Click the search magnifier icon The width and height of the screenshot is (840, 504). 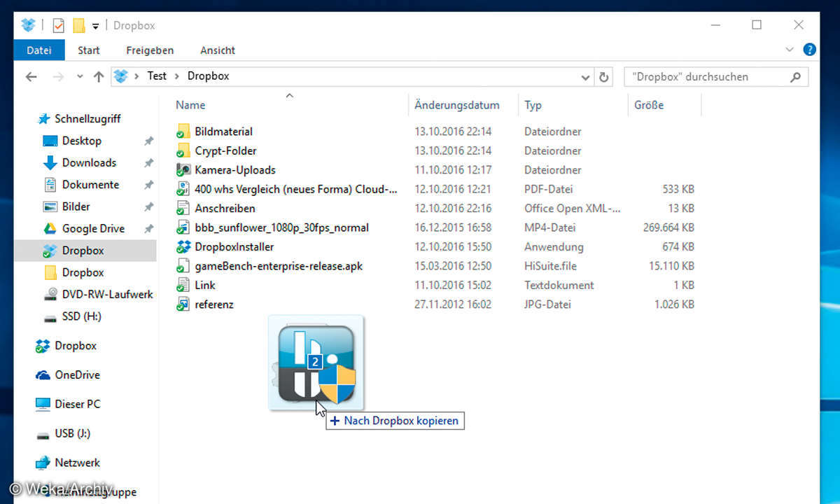pos(795,77)
